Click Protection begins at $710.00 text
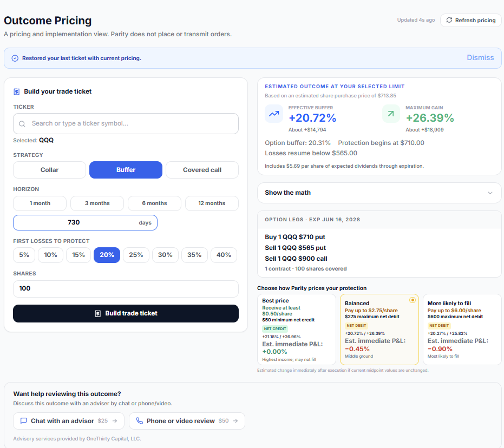 point(381,143)
